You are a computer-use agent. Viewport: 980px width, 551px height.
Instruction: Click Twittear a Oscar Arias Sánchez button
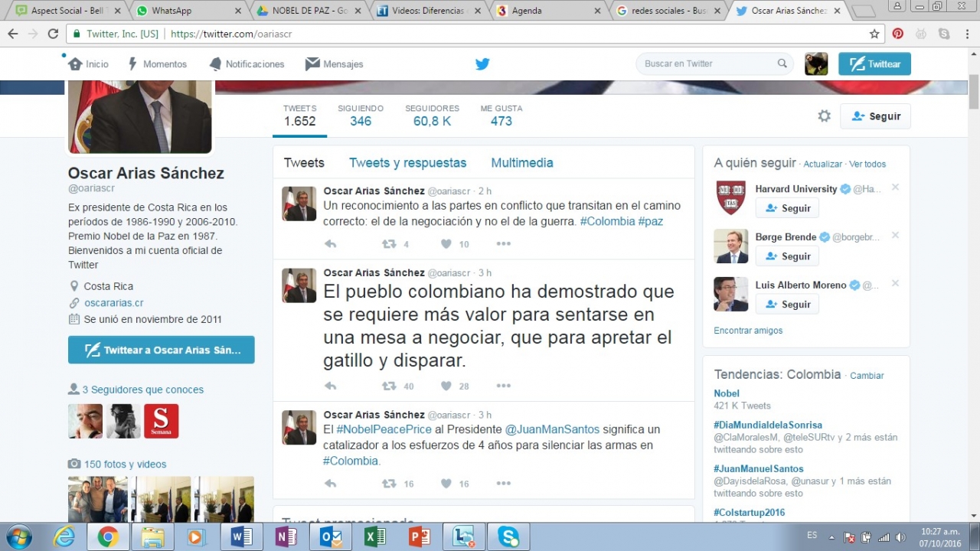162,350
